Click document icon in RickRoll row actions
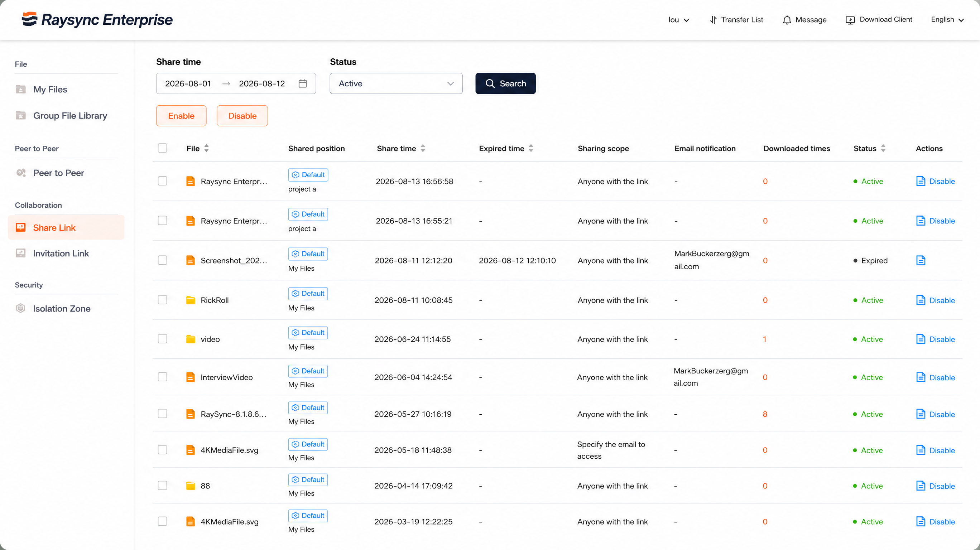This screenshot has height=550, width=980. [x=921, y=300]
